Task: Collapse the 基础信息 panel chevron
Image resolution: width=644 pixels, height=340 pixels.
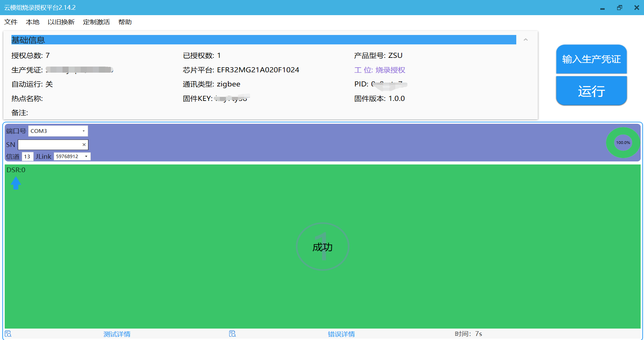Action: coord(526,40)
